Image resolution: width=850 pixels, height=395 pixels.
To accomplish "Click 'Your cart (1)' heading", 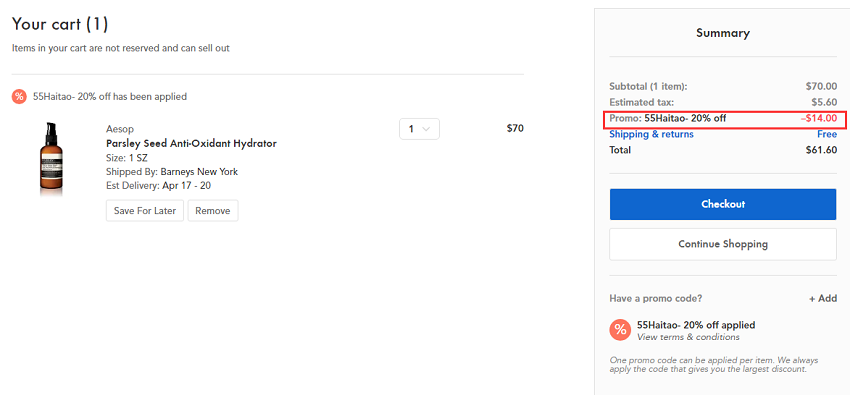I will [x=60, y=24].
